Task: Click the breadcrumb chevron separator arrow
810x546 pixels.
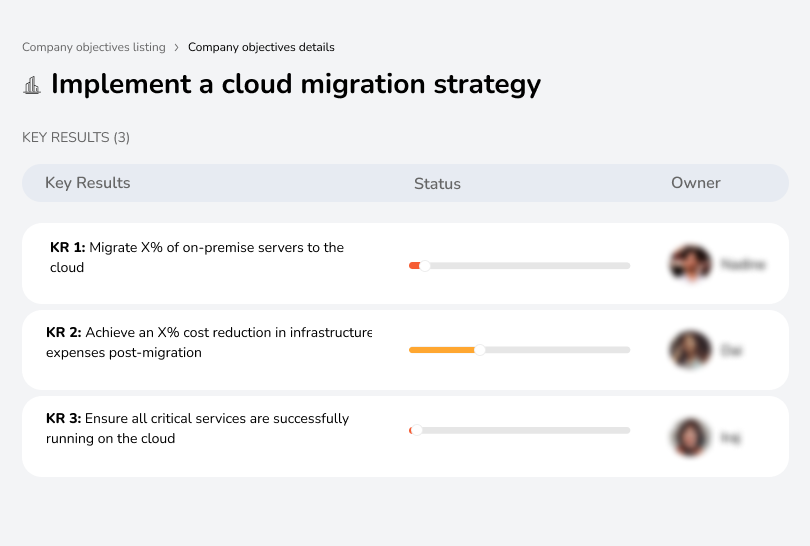Action: click(177, 48)
